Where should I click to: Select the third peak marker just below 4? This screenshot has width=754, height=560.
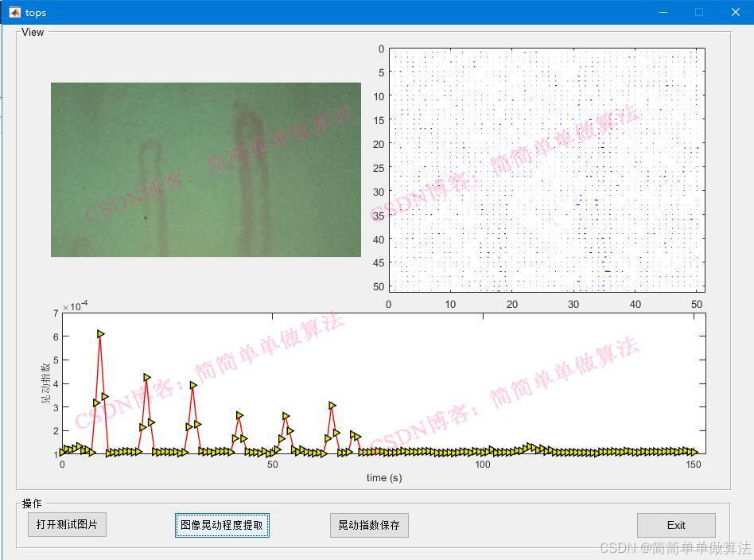click(x=193, y=385)
